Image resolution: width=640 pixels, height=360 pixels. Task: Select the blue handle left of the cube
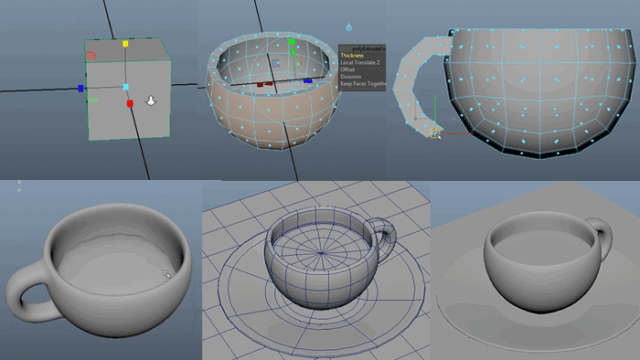point(80,88)
